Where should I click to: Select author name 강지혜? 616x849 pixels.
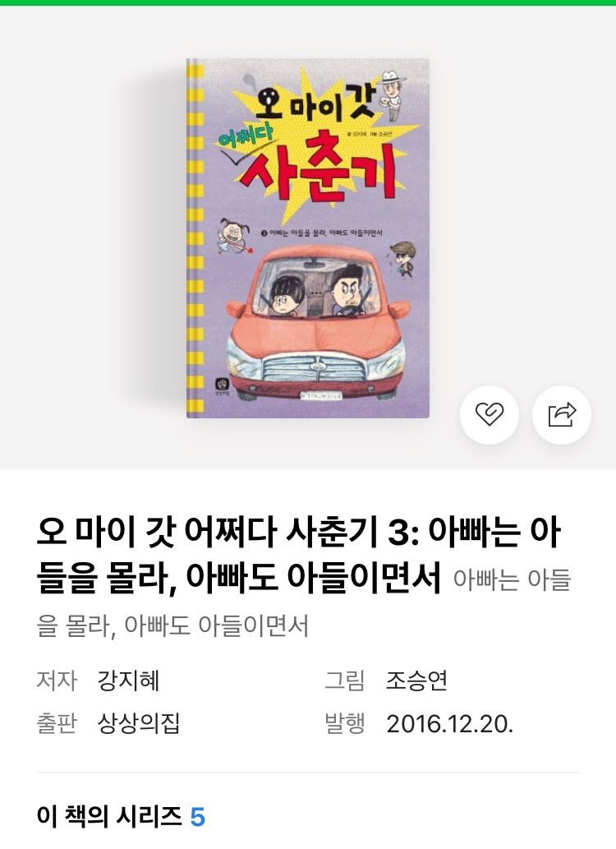tap(128, 680)
